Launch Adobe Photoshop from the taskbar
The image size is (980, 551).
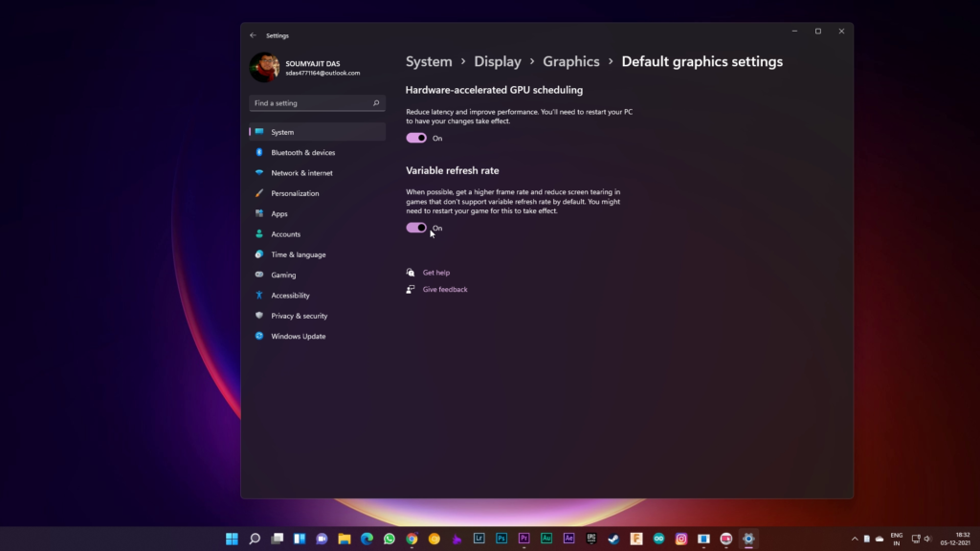(501, 539)
